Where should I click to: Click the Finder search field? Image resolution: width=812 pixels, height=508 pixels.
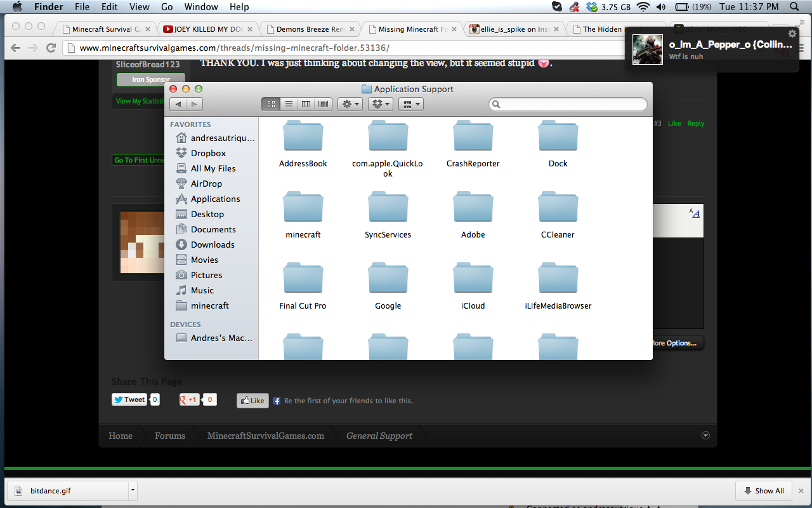coord(568,104)
